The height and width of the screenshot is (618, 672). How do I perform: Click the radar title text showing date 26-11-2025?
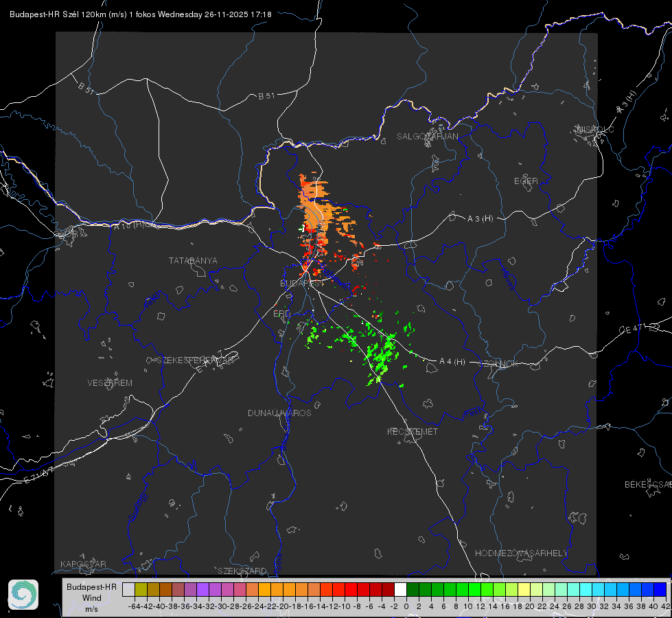pyautogui.click(x=141, y=14)
